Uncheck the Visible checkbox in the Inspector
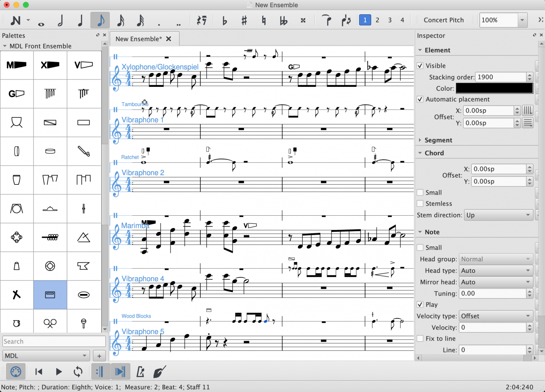 click(420, 66)
